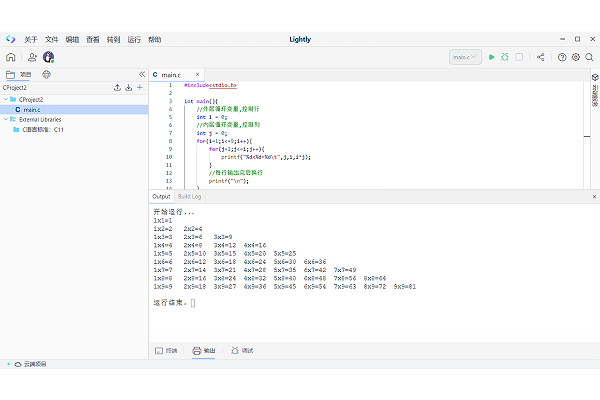Close the output panel

coord(594,196)
